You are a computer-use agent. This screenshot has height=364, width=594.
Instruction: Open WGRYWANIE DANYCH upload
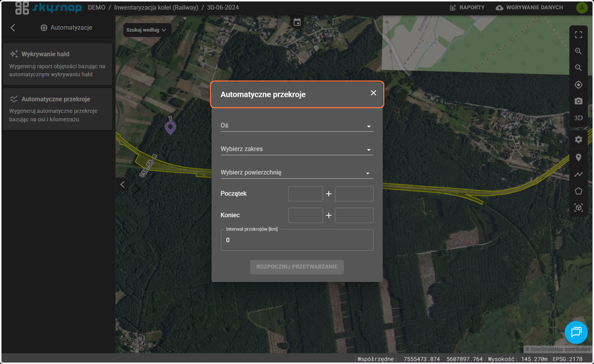pos(529,7)
